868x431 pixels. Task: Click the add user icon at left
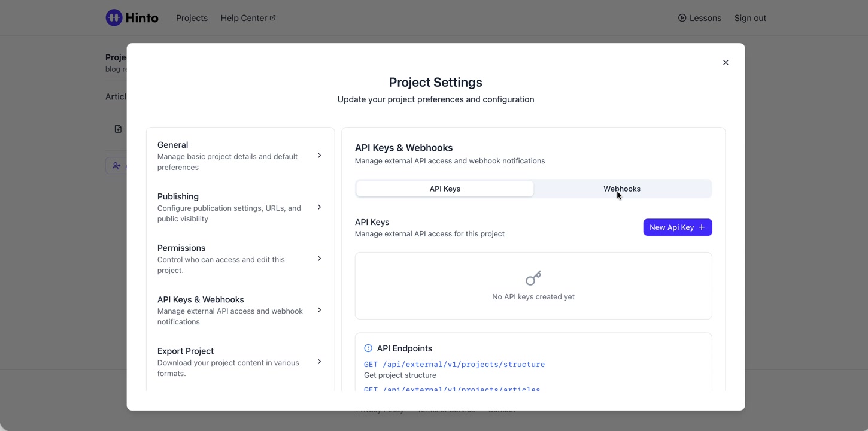117,166
